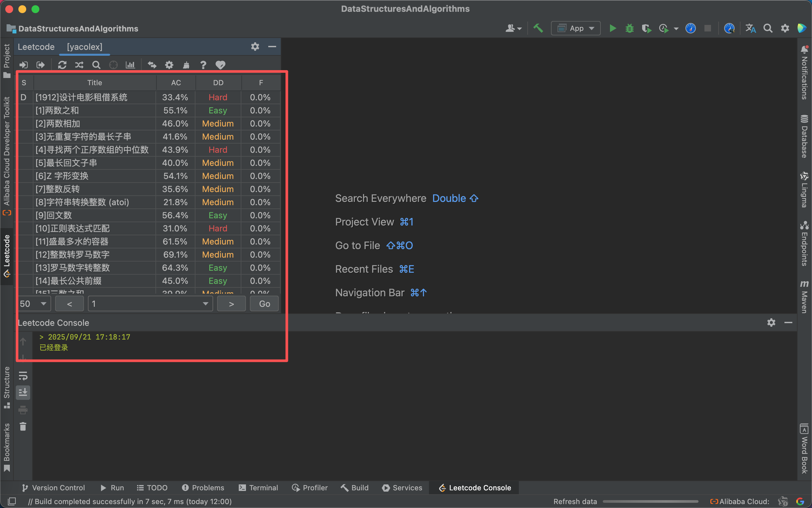The image size is (812, 508).
Task: Open IDE settings gear in main toolbar
Action: tap(785, 28)
